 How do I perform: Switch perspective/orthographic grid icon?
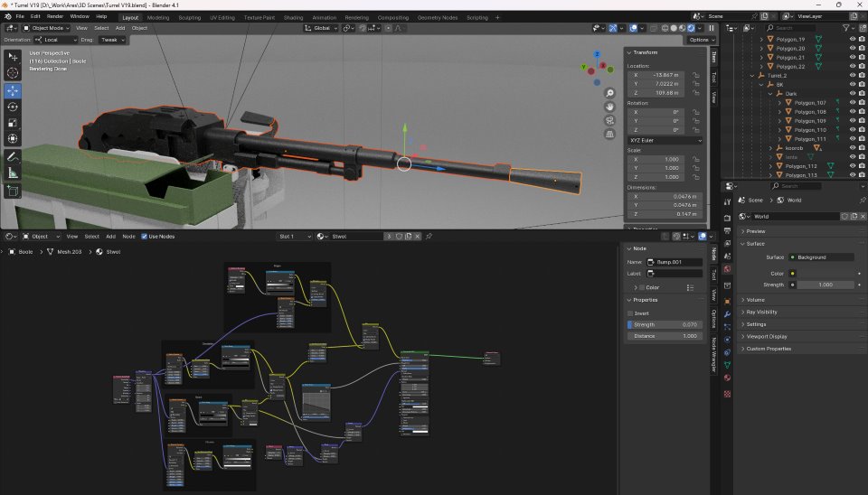609,134
